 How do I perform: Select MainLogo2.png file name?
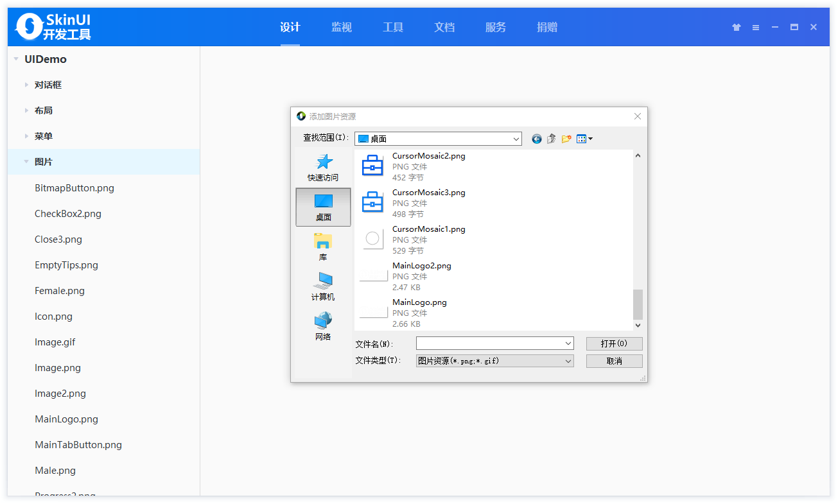pos(422,266)
